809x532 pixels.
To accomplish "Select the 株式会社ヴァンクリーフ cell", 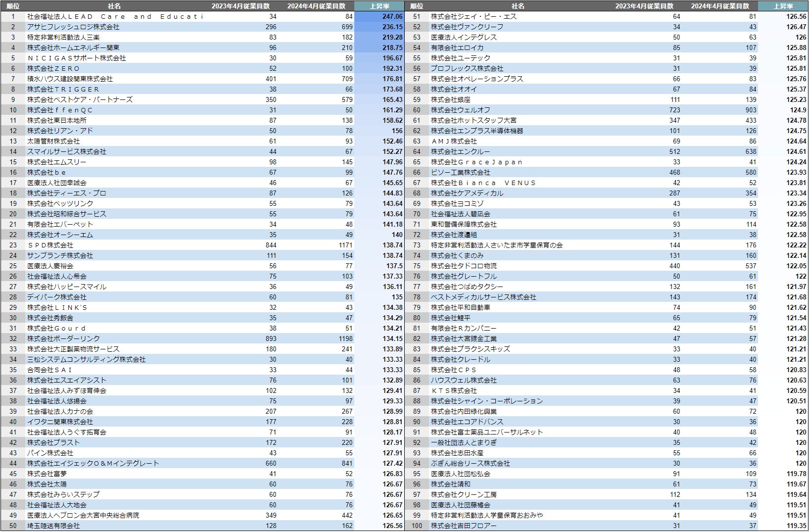I will pyautogui.click(x=467, y=27).
